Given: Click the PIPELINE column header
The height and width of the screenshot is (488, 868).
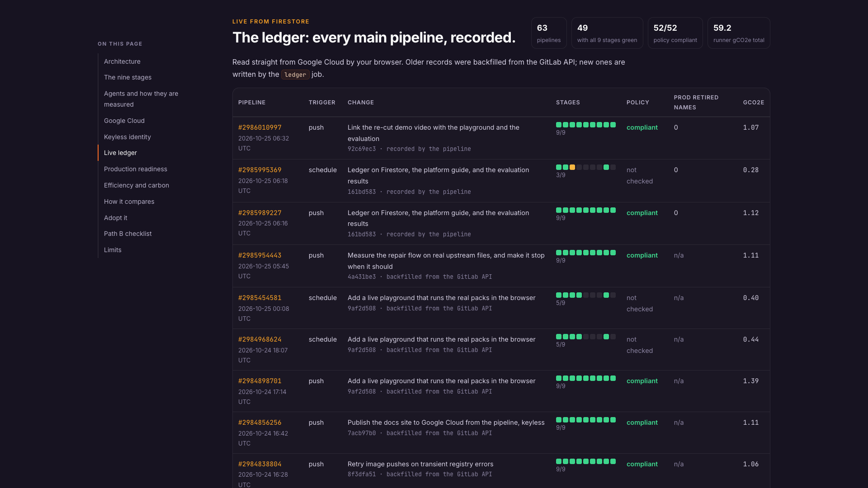Looking at the screenshot, I should point(252,103).
